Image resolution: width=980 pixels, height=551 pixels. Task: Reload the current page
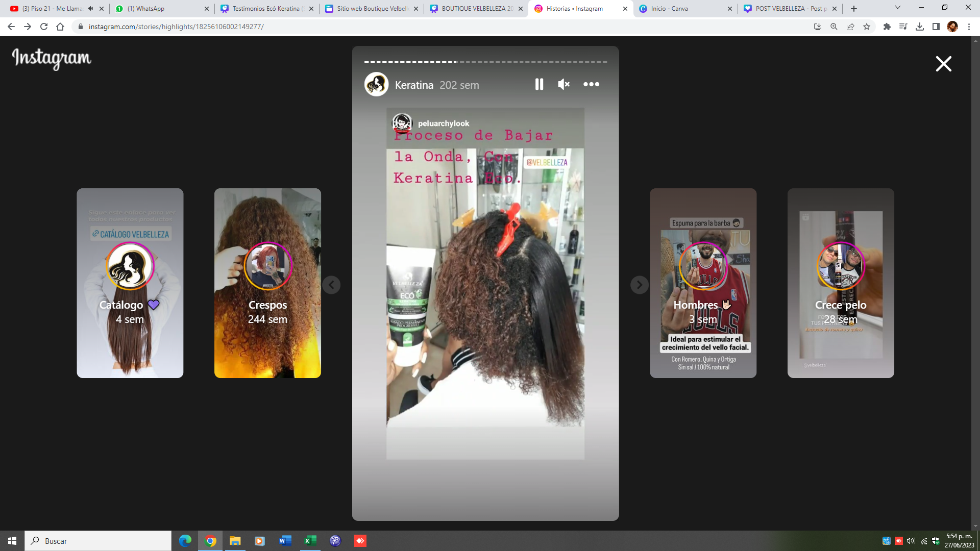(44, 27)
